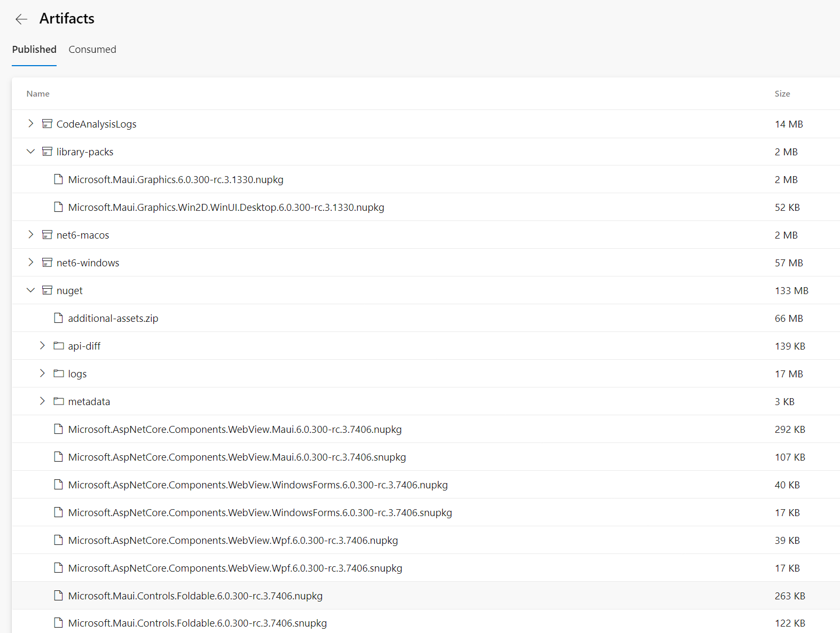Select net6-windows name
Image resolution: width=840 pixels, height=633 pixels.
point(88,263)
